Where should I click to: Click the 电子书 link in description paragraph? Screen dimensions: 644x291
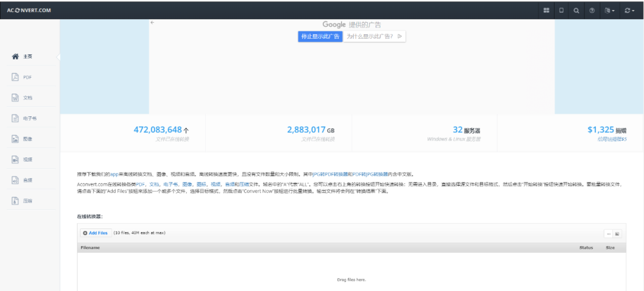point(171,184)
